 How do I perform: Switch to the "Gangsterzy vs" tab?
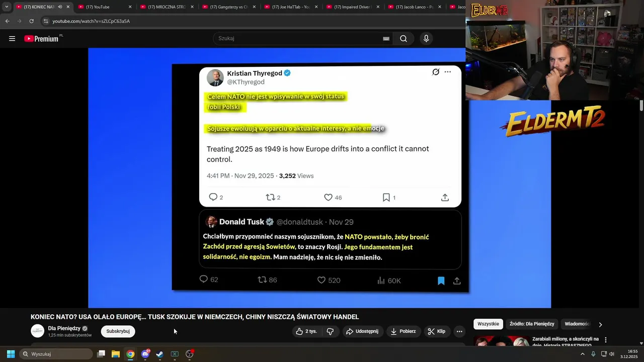pyautogui.click(x=228, y=7)
